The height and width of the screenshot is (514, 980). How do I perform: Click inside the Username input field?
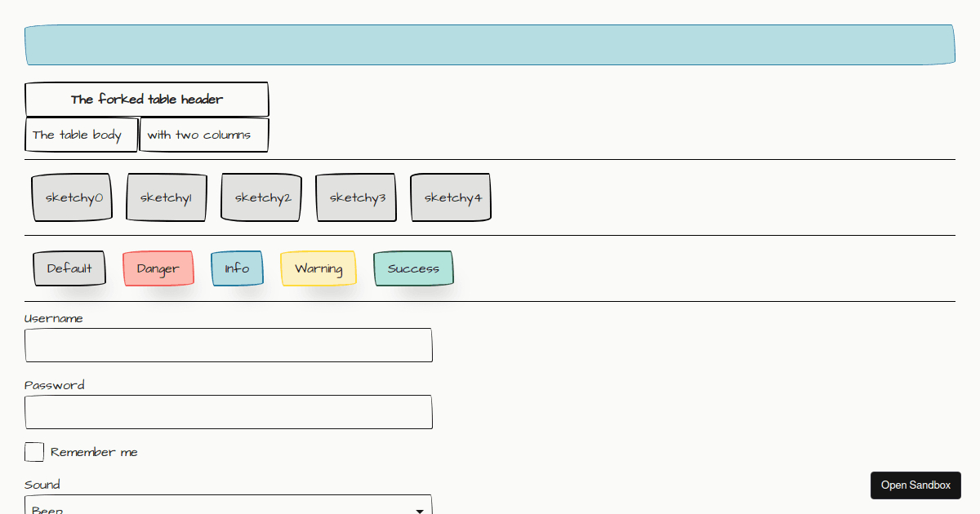click(229, 345)
